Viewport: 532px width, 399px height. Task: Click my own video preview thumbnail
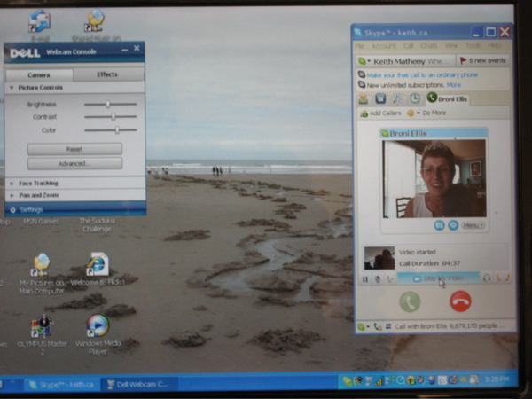point(379,258)
